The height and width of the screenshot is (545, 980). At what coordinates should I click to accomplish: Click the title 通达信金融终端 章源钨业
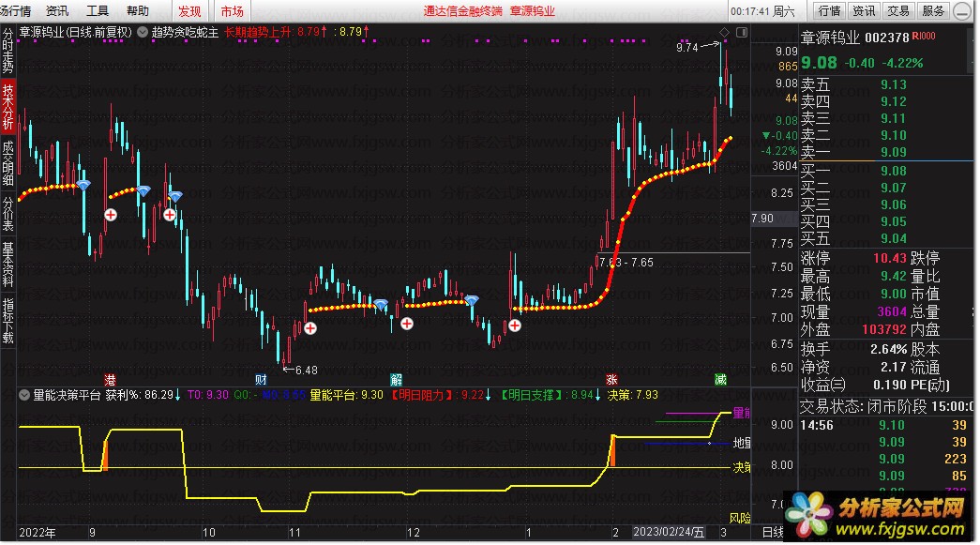489,10
